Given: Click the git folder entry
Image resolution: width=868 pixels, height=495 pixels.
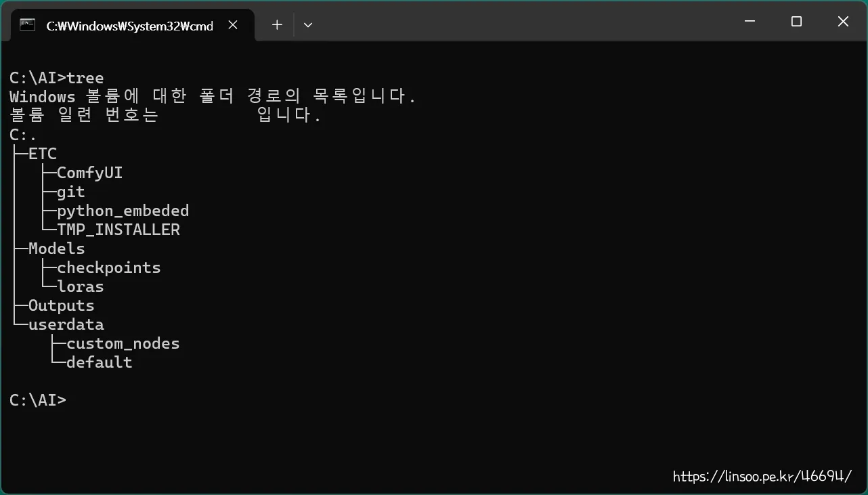Looking at the screenshot, I should pyautogui.click(x=71, y=192).
